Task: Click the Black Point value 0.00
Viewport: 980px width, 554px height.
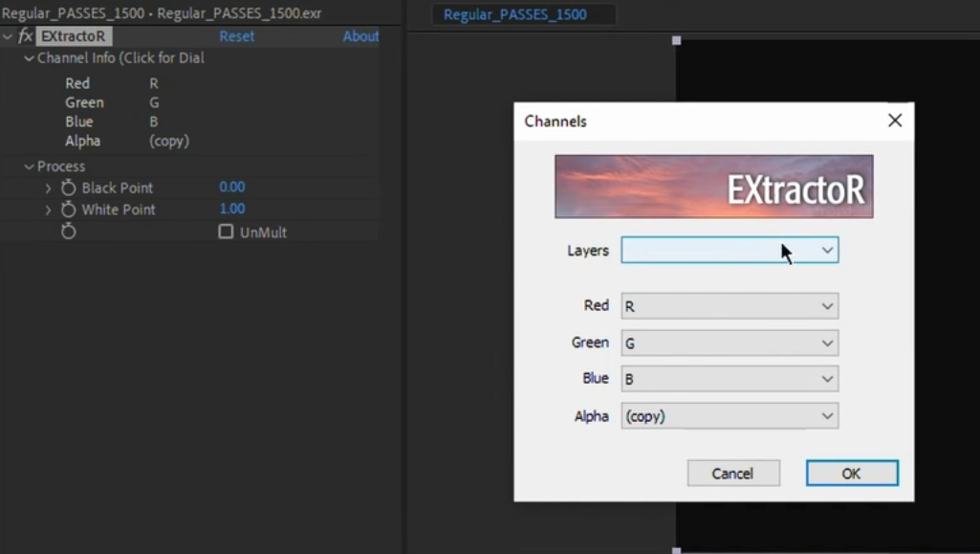Action: [232, 187]
